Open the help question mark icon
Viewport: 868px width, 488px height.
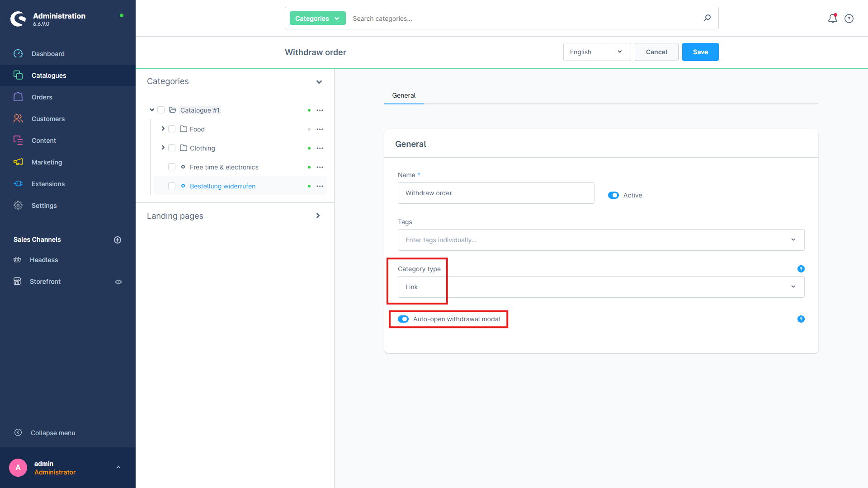(849, 19)
